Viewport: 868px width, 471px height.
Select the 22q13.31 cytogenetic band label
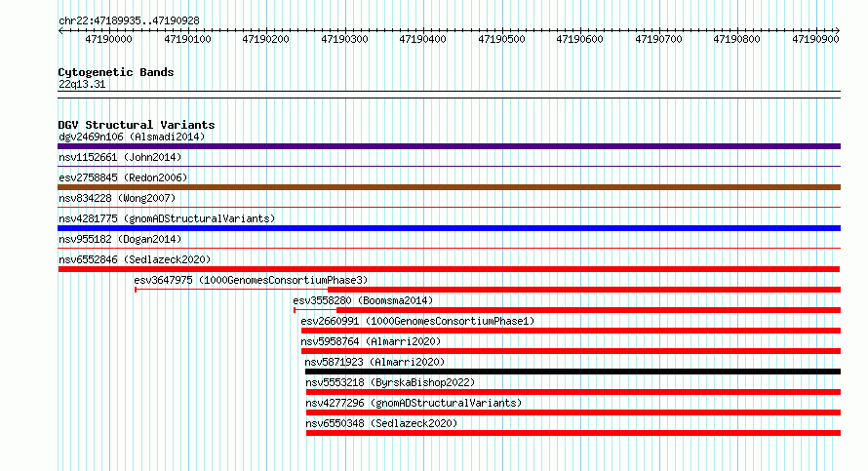coord(82,84)
